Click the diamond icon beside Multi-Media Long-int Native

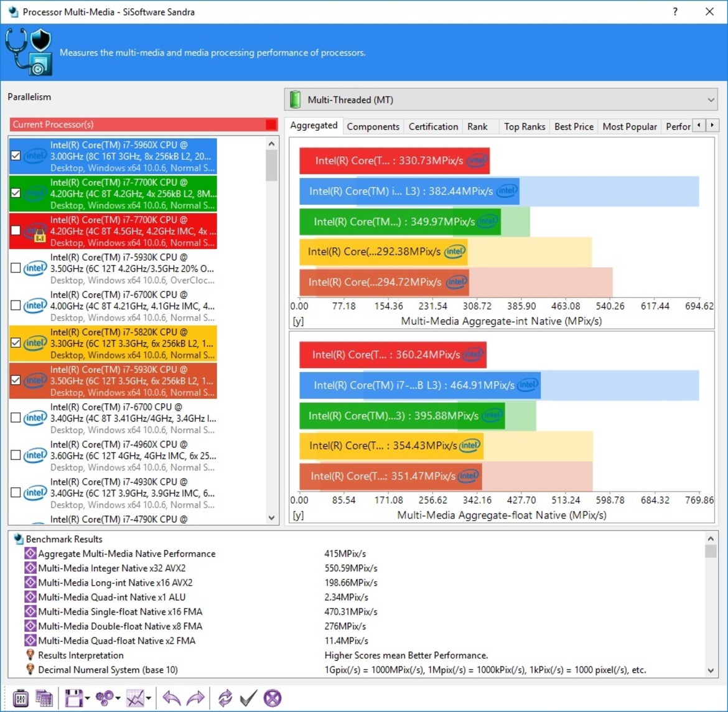(30, 583)
